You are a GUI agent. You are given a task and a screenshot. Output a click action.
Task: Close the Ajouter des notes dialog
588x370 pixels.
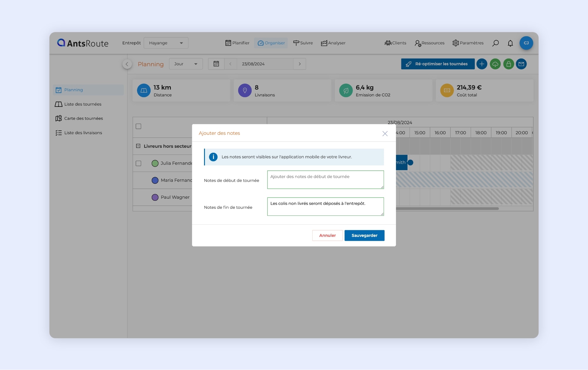coord(385,134)
